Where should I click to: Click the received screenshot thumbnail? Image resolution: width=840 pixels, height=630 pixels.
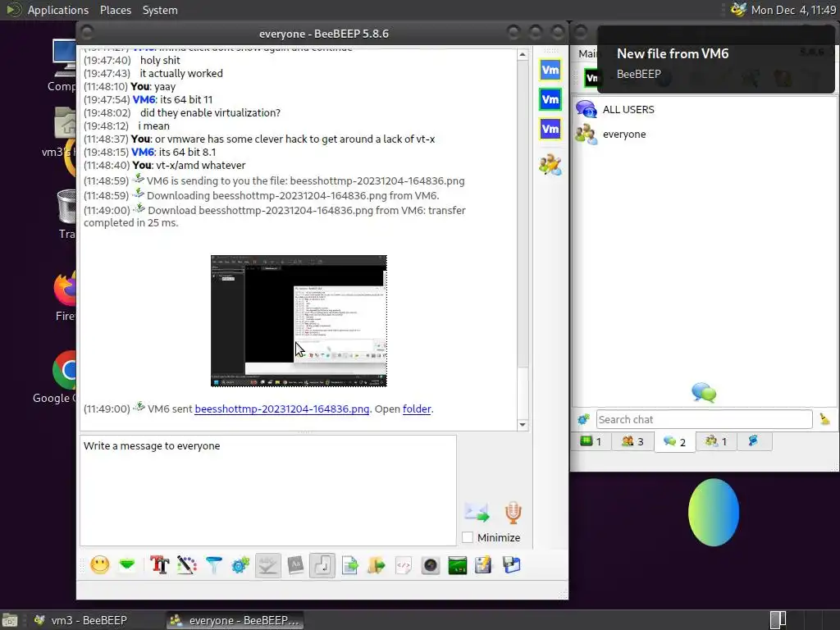tap(299, 321)
